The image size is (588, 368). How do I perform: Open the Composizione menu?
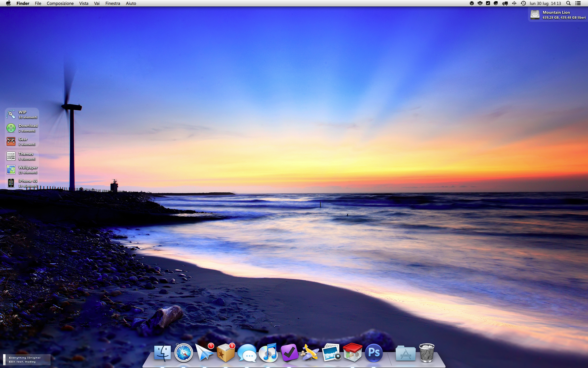coord(60,3)
